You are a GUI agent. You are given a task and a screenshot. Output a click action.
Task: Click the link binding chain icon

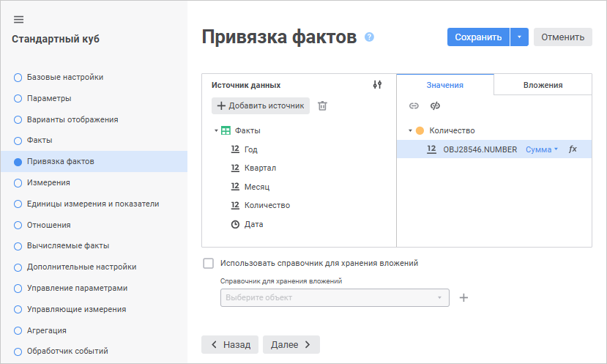click(x=414, y=106)
